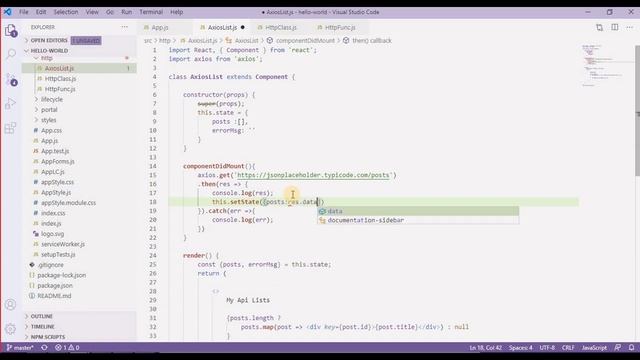Open the Manage gear icon
The width and height of the screenshot is (640, 360).
click(x=11, y=329)
